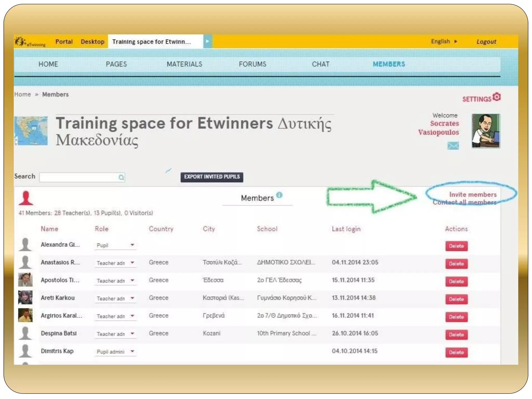Screen dimensions: 532x399
Task: Go to the FORUMS tab
Action: click(x=252, y=64)
